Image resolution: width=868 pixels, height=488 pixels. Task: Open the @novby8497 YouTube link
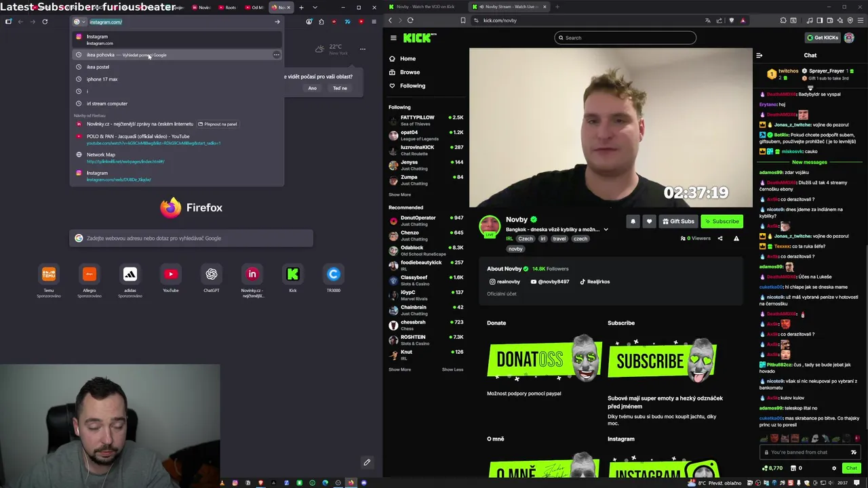pos(550,282)
